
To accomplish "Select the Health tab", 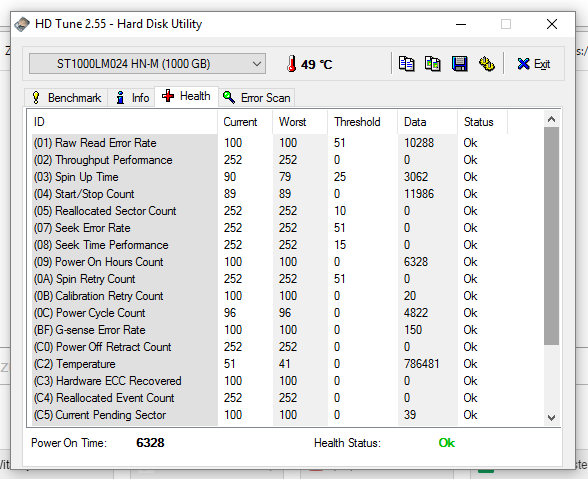I will pos(186,96).
